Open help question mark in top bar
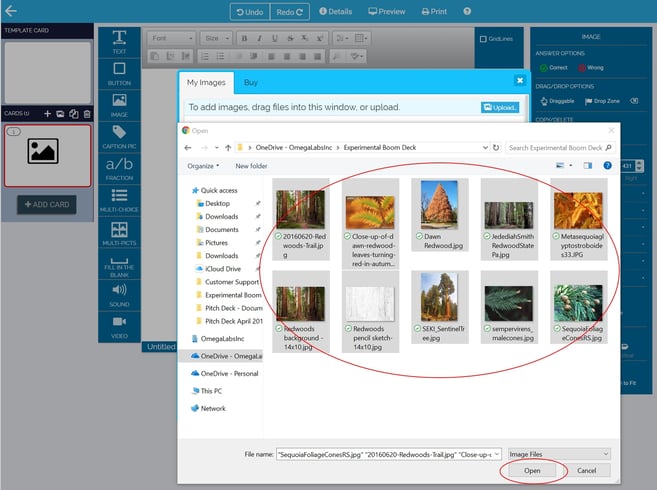Screen dimensions: 657x490 (467, 11)
